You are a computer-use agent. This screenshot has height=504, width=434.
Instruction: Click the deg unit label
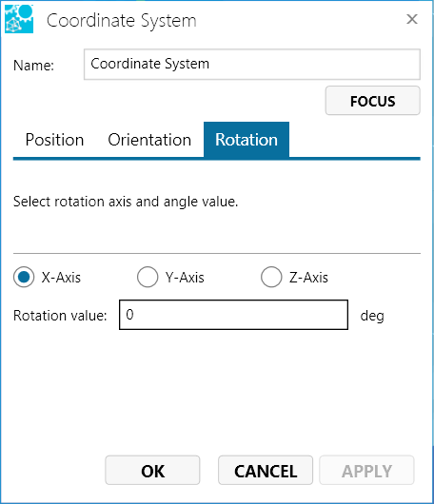pyautogui.click(x=372, y=316)
